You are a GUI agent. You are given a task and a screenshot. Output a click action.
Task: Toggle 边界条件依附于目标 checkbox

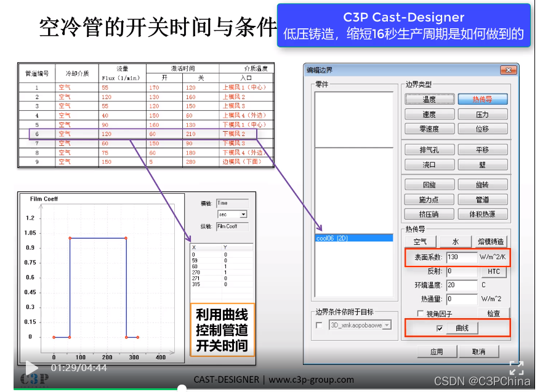[319, 326]
